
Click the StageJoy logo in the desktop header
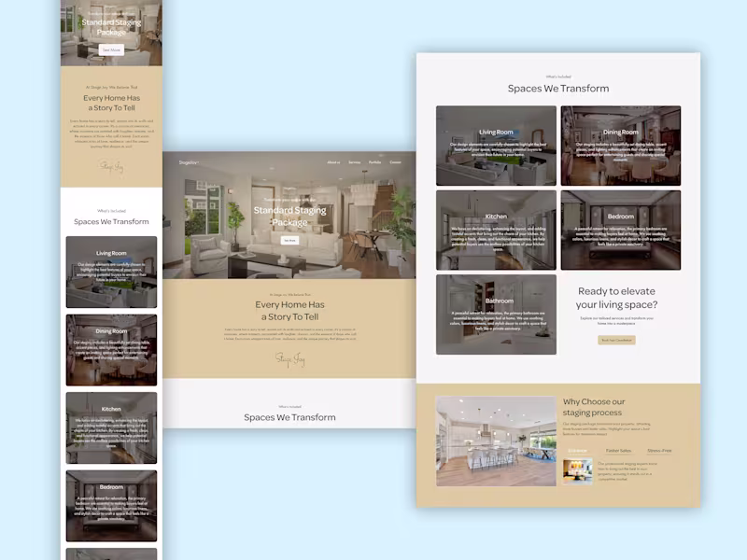(x=189, y=162)
